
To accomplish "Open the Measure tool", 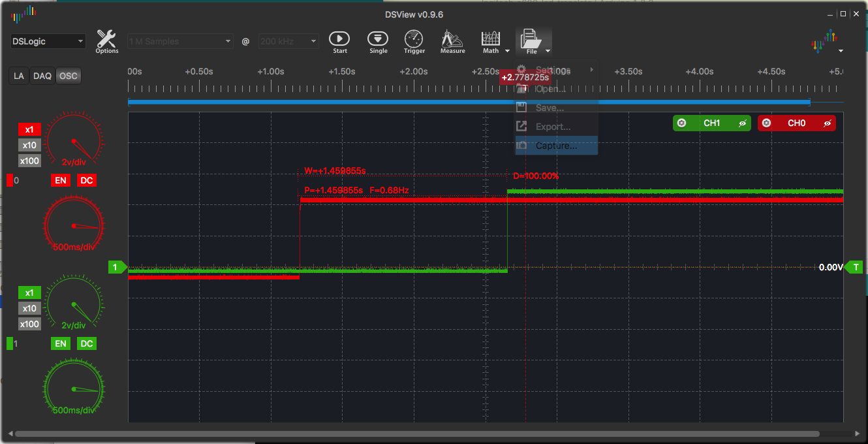I will pos(452,39).
